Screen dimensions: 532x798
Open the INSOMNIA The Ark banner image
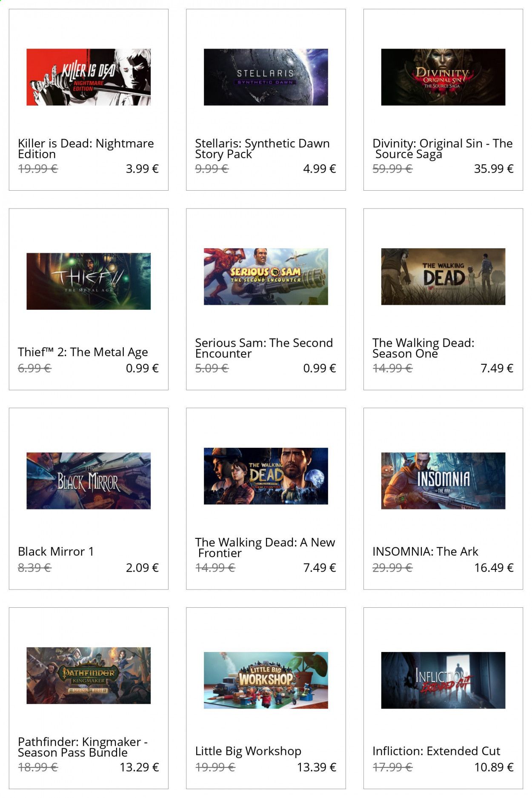tap(443, 481)
